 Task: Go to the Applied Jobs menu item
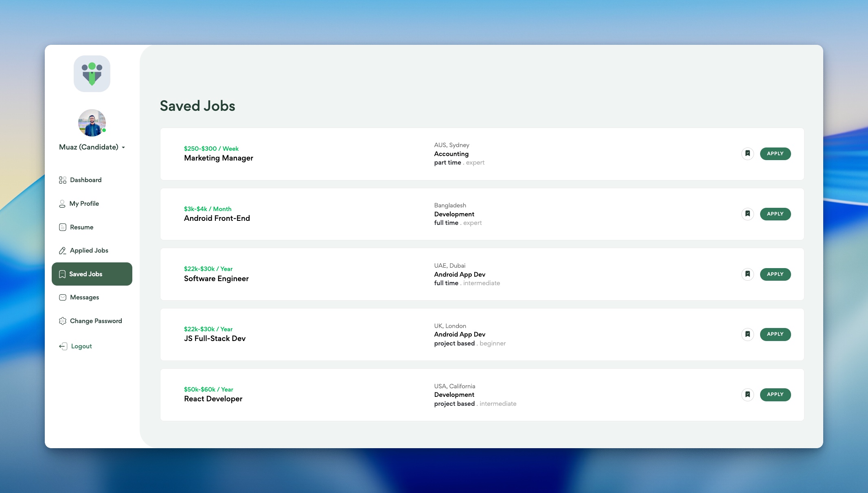click(x=89, y=251)
